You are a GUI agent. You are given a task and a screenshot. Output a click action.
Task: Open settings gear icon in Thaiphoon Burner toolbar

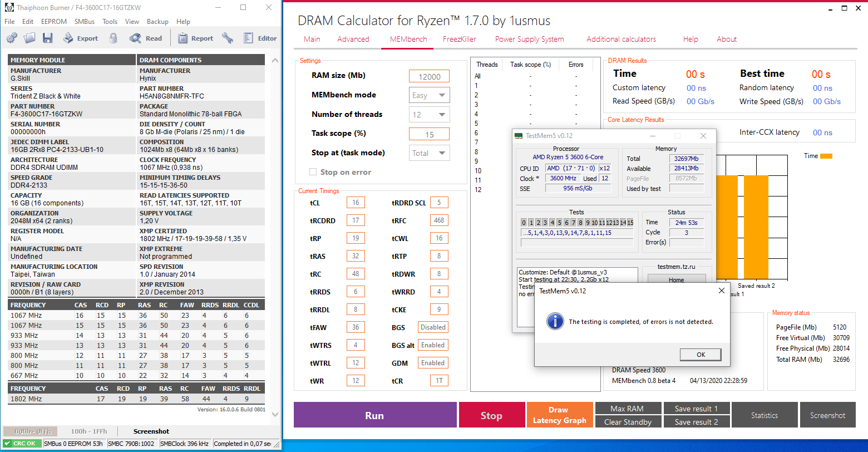click(12, 38)
